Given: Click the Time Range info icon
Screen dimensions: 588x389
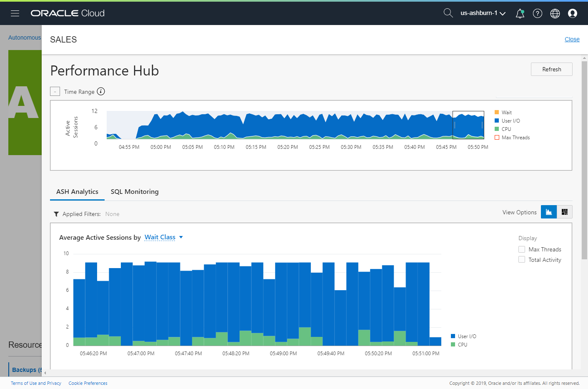Looking at the screenshot, I should click(x=101, y=91).
